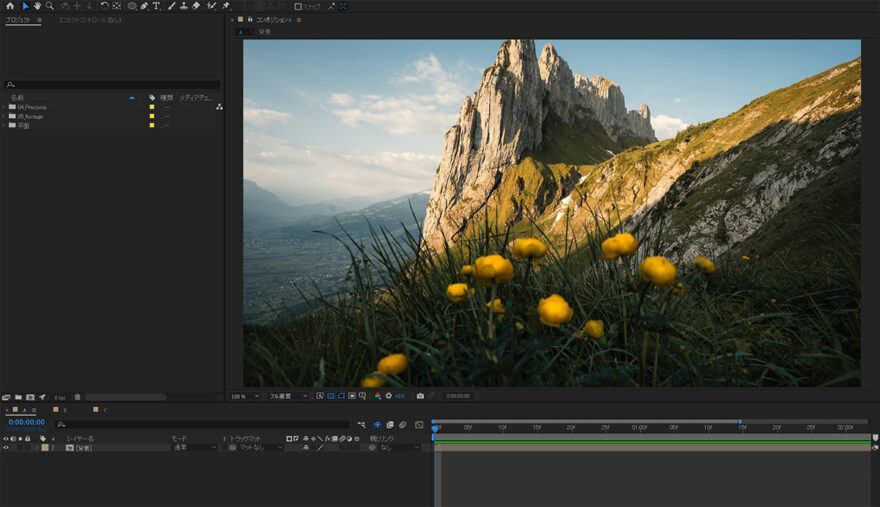880x507 pixels.
Task: Go to the Home screen icon
Action: click(x=10, y=6)
